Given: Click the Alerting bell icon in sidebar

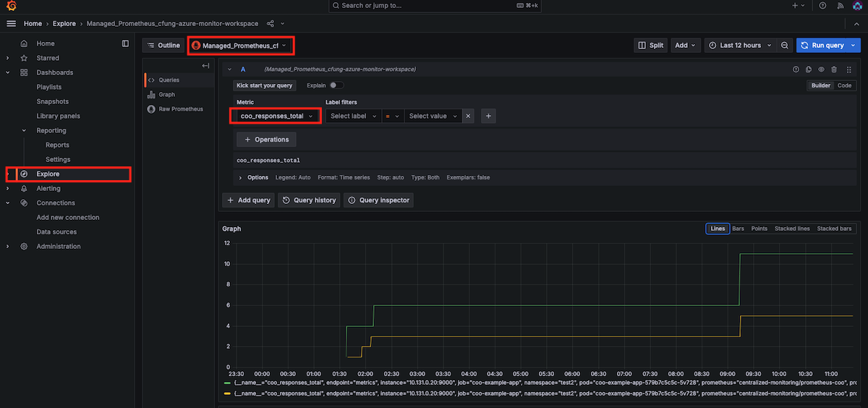Looking at the screenshot, I should [x=24, y=188].
